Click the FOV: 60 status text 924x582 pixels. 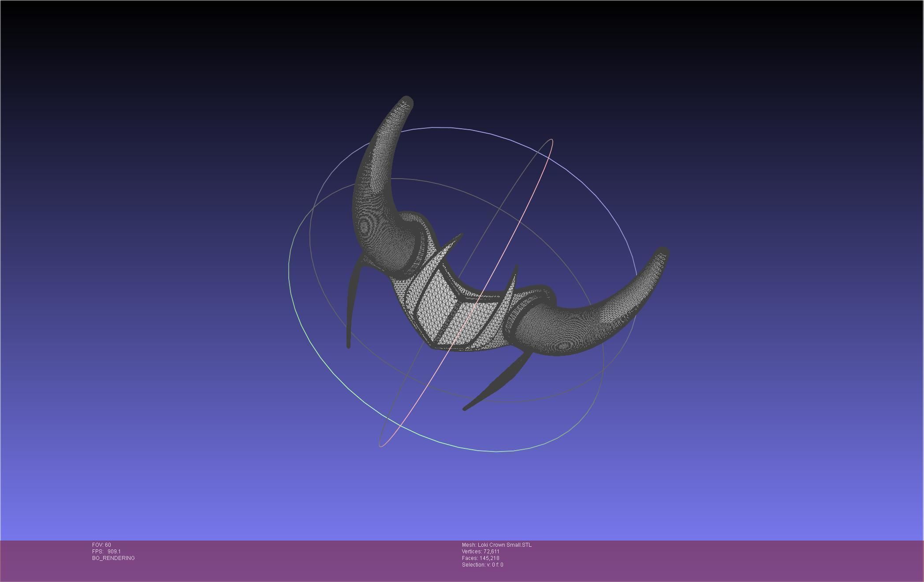(x=101, y=545)
